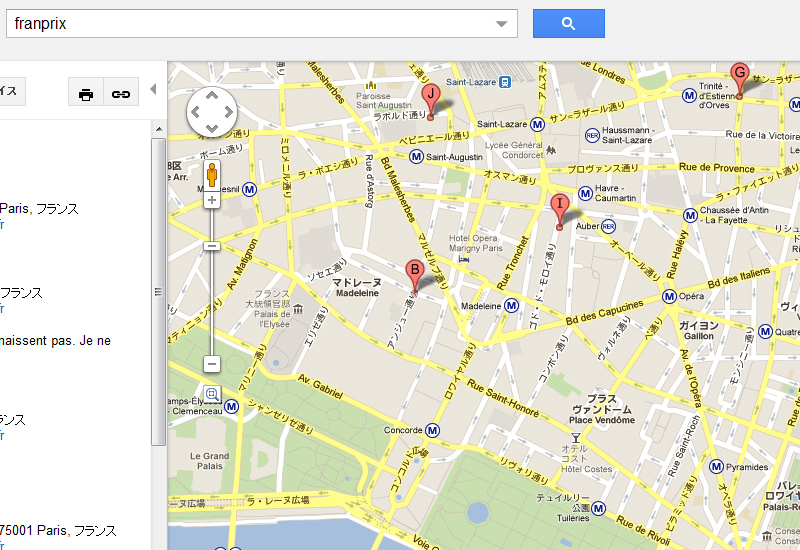Click the Madeleine district label
Screen dimensions: 800x550
(x=357, y=288)
